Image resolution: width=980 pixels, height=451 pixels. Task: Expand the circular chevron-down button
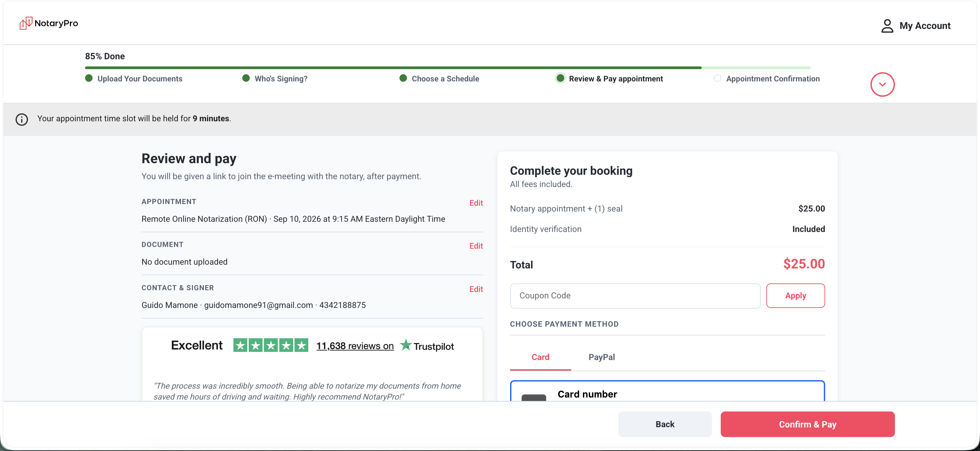(882, 84)
